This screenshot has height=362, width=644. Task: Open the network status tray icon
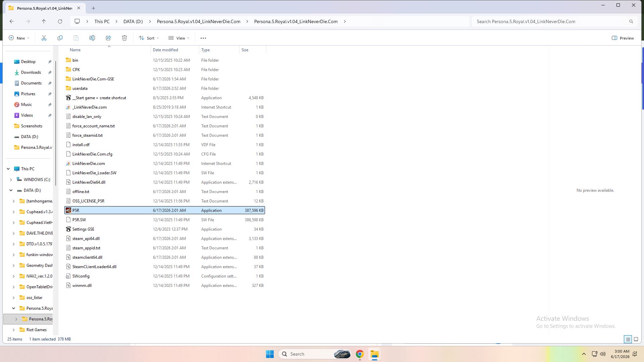tap(594, 354)
